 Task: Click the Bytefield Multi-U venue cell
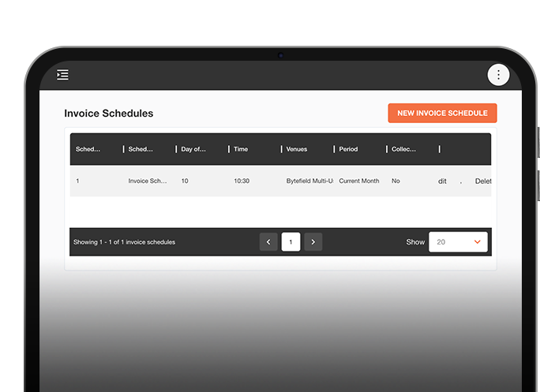(x=309, y=181)
